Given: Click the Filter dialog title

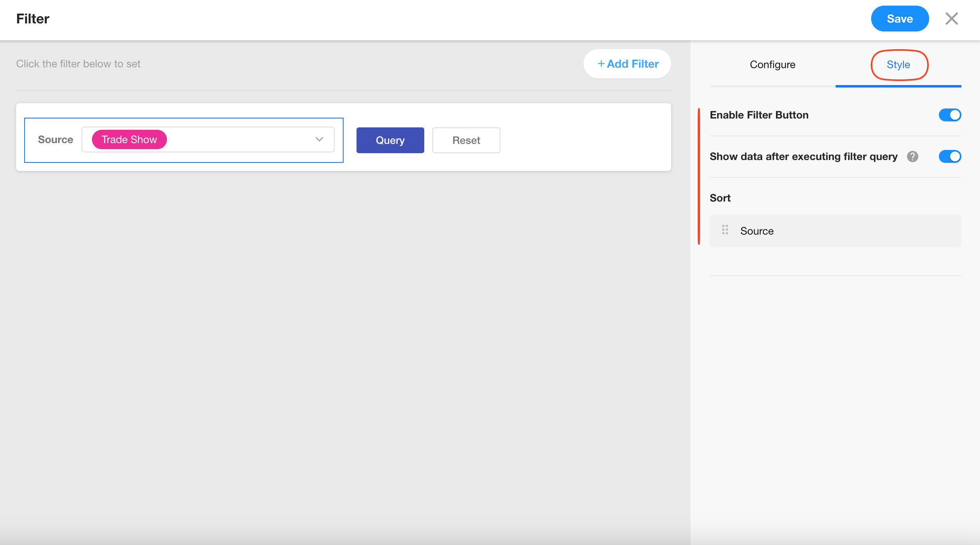Looking at the screenshot, I should [33, 19].
